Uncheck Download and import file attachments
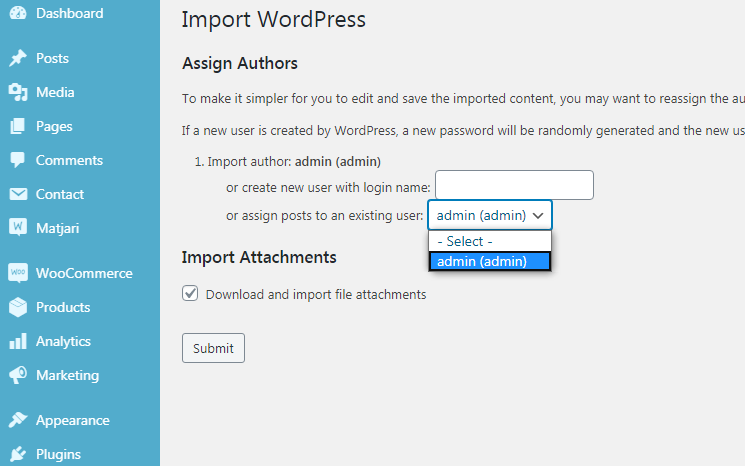This screenshot has width=745, height=466. 190,293
